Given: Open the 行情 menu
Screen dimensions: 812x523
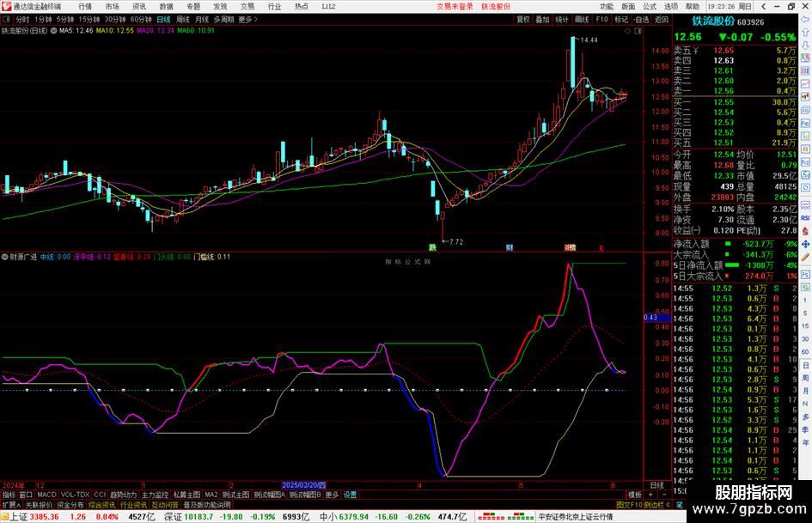Looking at the screenshot, I should tap(85, 6).
